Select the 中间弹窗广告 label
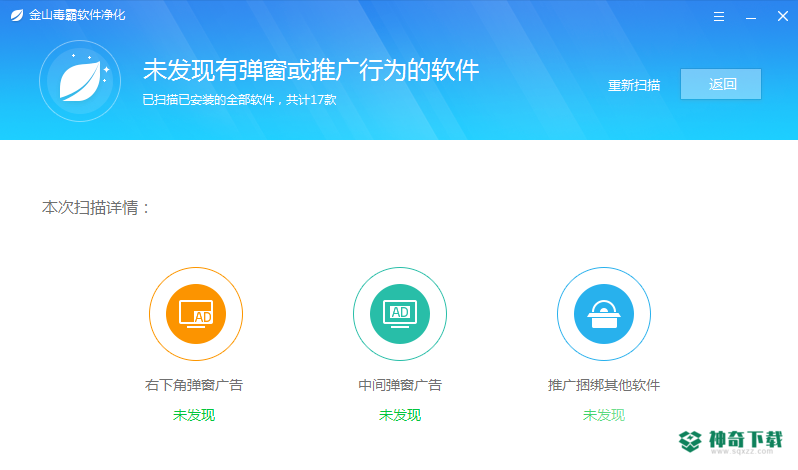The width and height of the screenshot is (798, 470). coord(400,385)
